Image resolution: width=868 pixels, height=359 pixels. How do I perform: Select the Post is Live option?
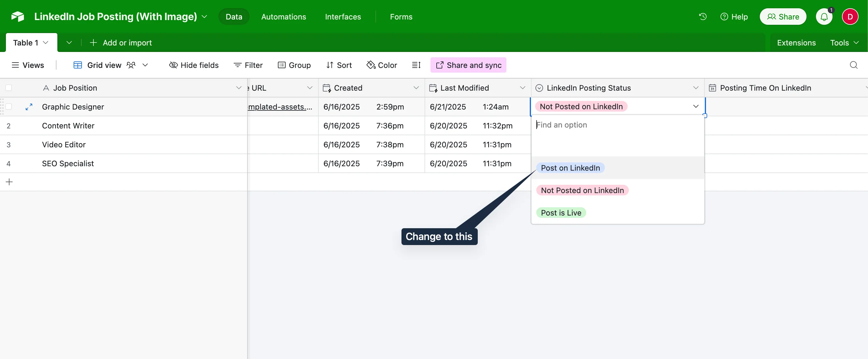click(x=561, y=213)
